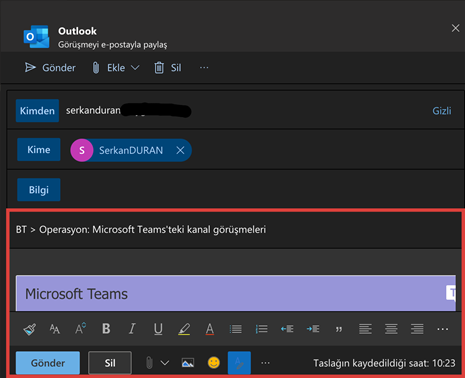Click the Outlook logo icon
Image resolution: width=465 pixels, height=378 pixels.
36,36
